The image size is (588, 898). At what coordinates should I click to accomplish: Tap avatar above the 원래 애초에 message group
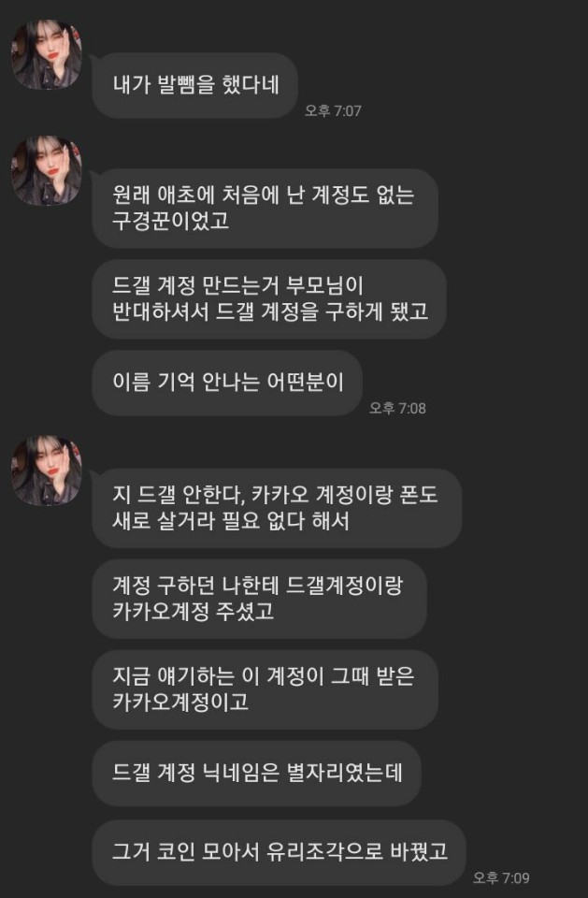click(x=47, y=170)
